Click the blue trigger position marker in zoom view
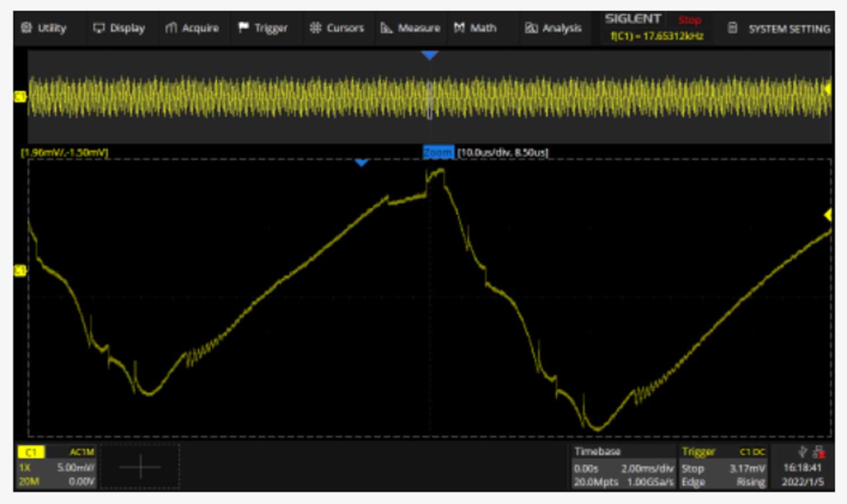The height and width of the screenshot is (504, 847). 361,163
